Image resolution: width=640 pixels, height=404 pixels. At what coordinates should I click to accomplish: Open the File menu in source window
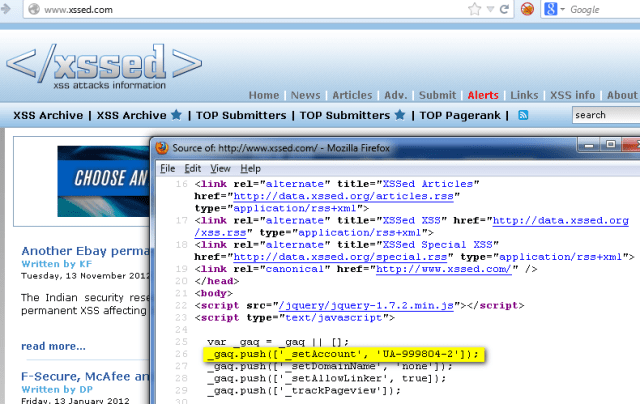tap(167, 169)
